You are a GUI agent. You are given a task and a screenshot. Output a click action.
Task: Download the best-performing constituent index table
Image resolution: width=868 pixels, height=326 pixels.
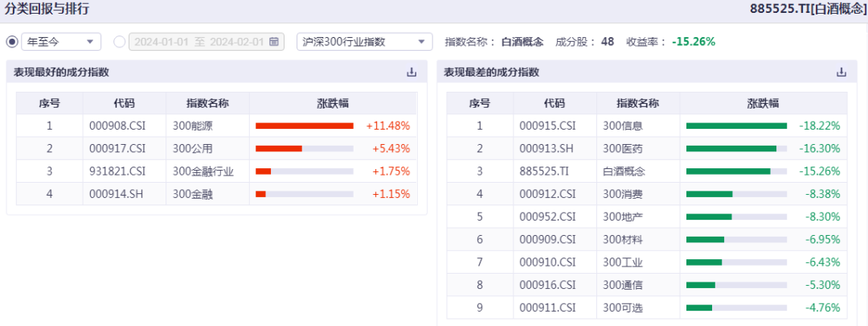pos(411,72)
